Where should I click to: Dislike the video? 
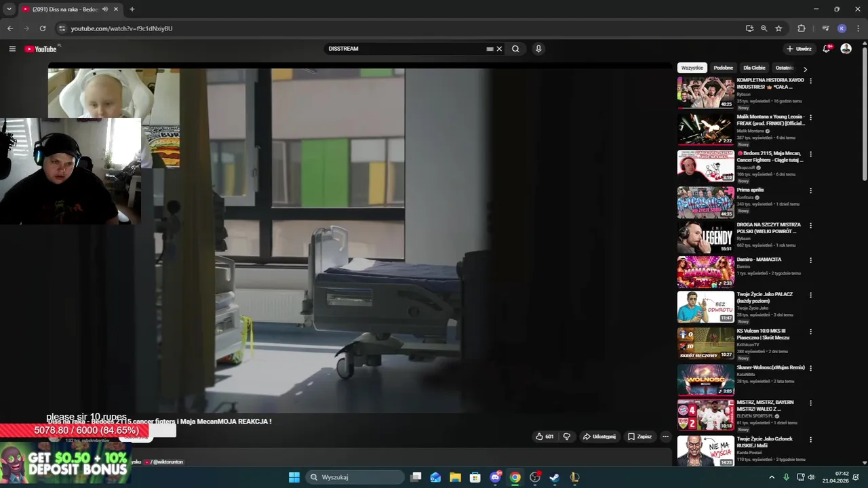(567, 436)
